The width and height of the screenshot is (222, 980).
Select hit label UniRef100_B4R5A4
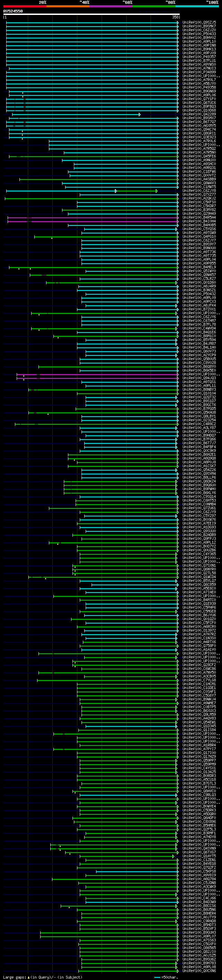[199, 218]
